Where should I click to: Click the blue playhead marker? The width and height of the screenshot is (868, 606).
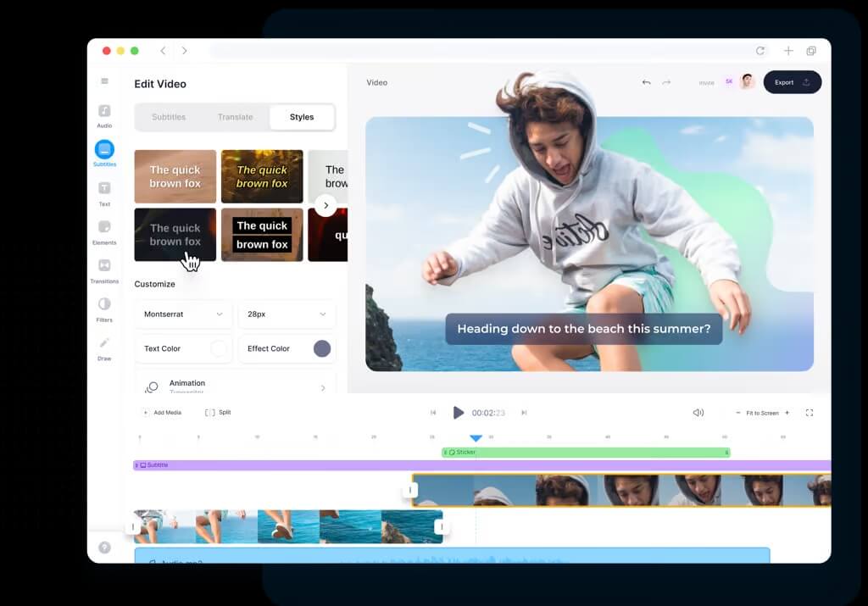476,437
